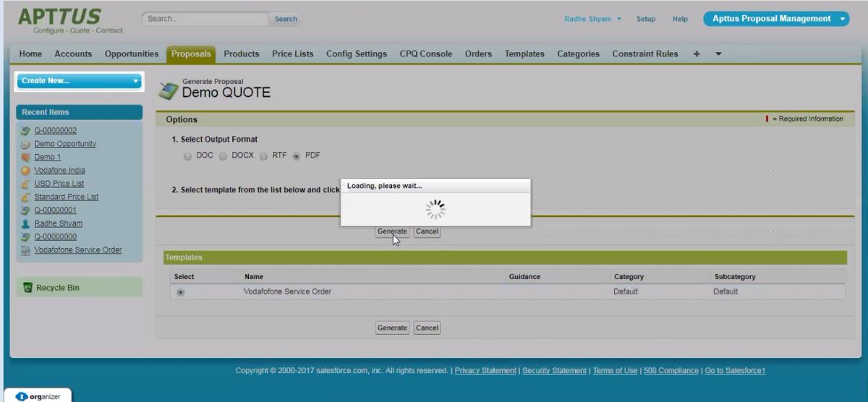The height and width of the screenshot is (402, 868).
Task: Open the Terms of Use link
Action: [615, 370]
